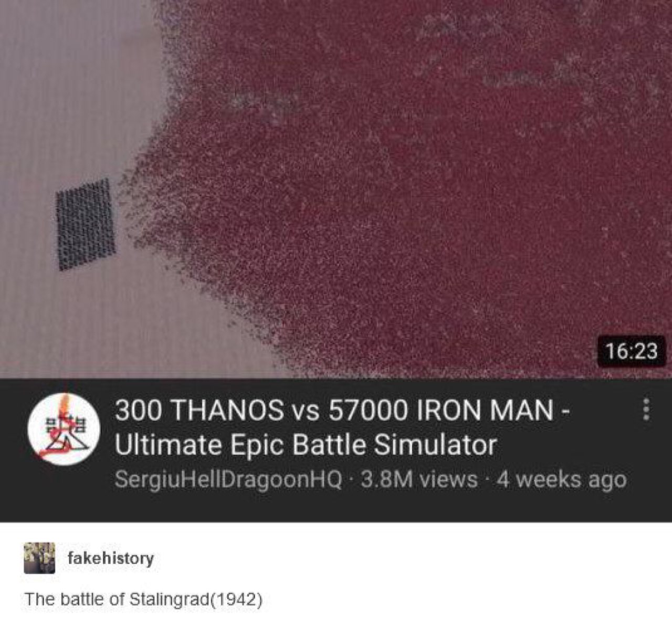Select the '3.8M views' text
The width and height of the screenshot is (672, 628).
click(419, 479)
